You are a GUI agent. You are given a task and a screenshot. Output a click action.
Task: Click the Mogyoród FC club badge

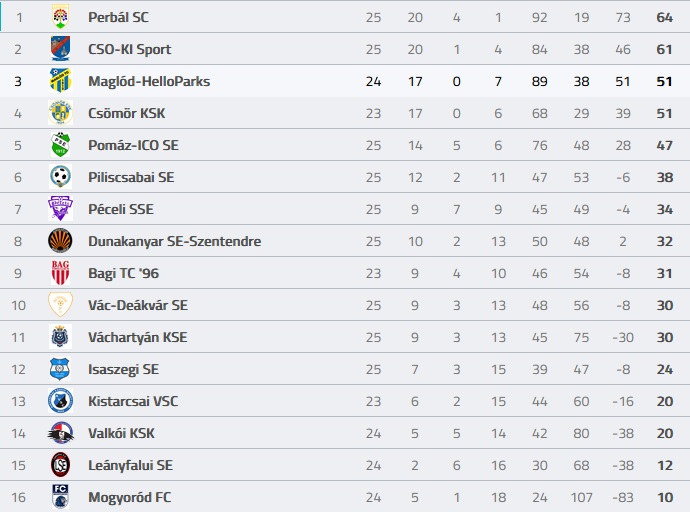pos(60,497)
